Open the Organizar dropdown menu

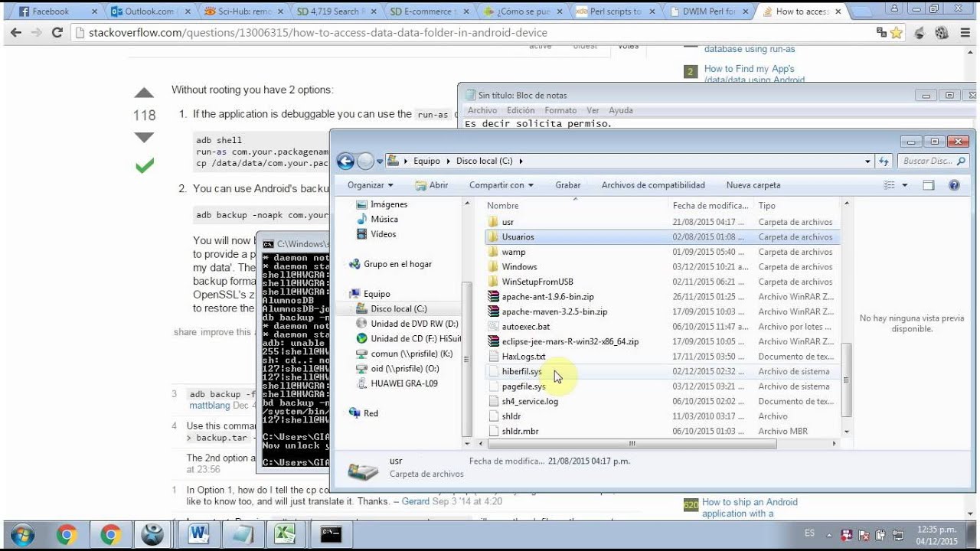tap(370, 185)
